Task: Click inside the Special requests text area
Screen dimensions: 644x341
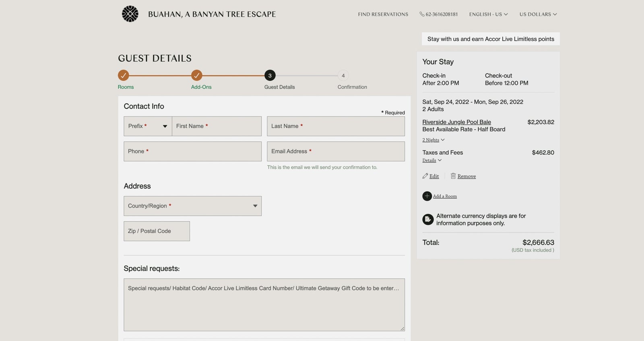Action: click(264, 305)
